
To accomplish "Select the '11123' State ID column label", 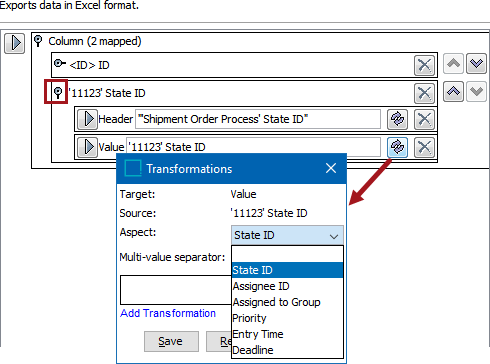I will (107, 93).
